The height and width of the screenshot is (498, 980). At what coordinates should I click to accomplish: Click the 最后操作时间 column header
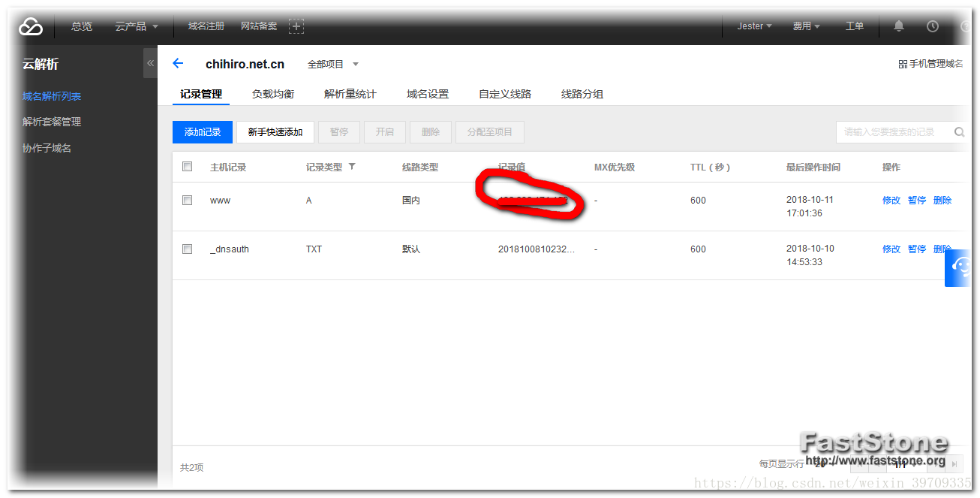(x=813, y=167)
